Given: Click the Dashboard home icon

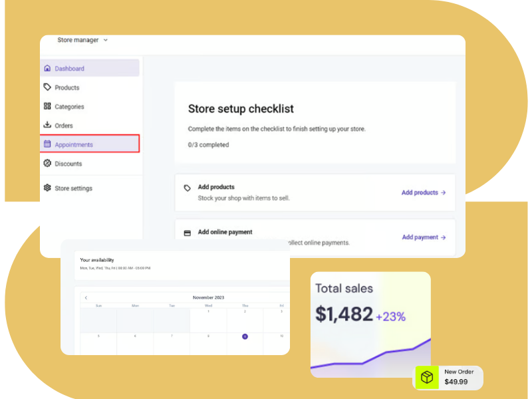Looking at the screenshot, I should (x=47, y=68).
